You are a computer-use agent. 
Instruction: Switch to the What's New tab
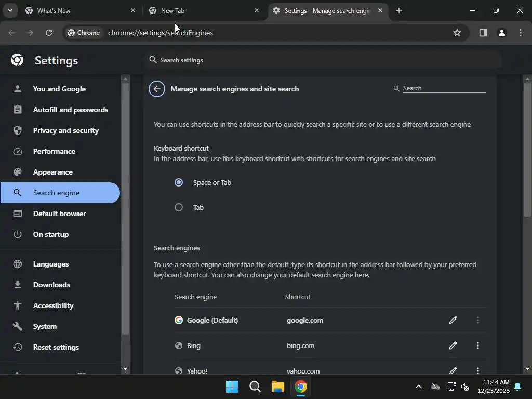80,10
